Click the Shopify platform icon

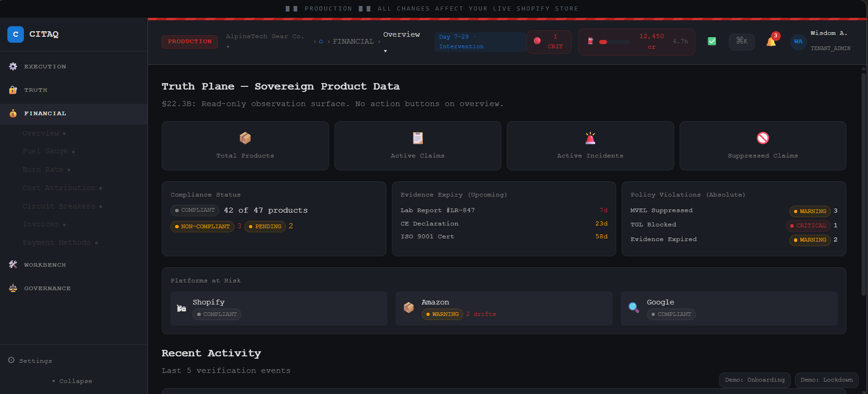pos(182,308)
